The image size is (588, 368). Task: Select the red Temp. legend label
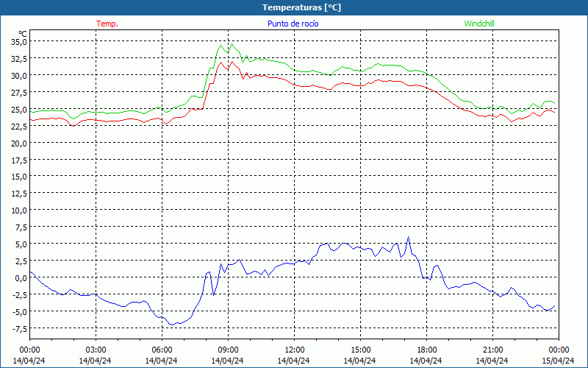click(x=107, y=24)
